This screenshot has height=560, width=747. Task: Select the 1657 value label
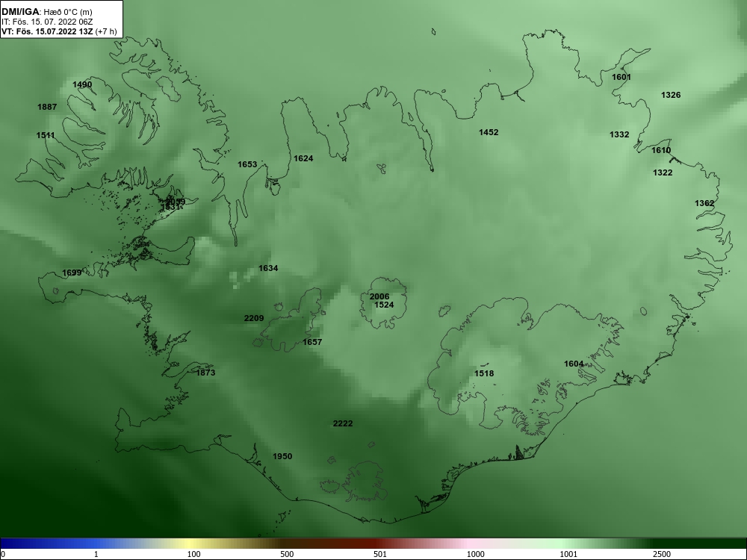[312, 342]
